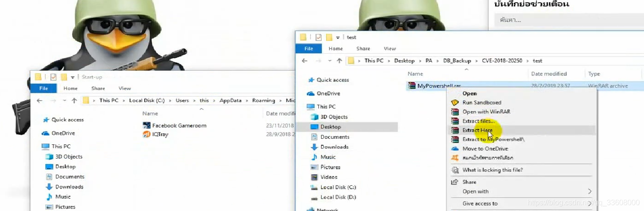The image size is (644, 211).
Task: Click PA in the test window address bar
Action: click(429, 61)
